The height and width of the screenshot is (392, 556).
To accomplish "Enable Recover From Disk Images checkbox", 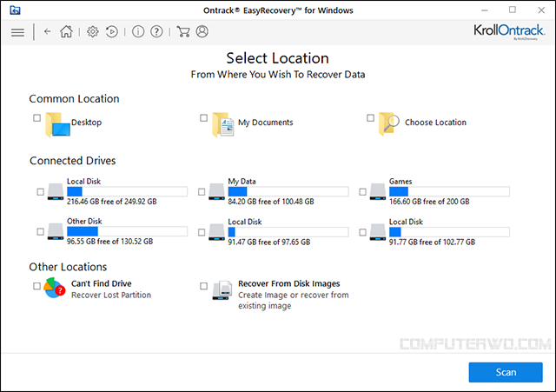I will click(x=203, y=286).
